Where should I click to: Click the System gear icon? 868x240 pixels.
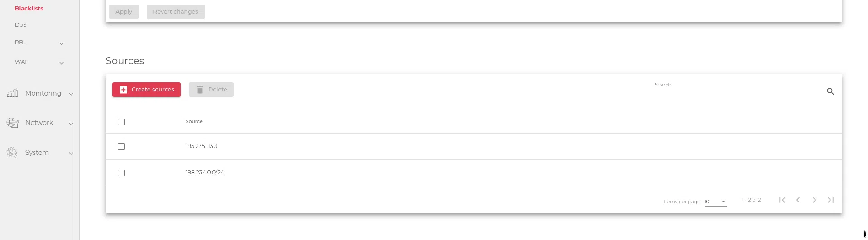tap(12, 153)
